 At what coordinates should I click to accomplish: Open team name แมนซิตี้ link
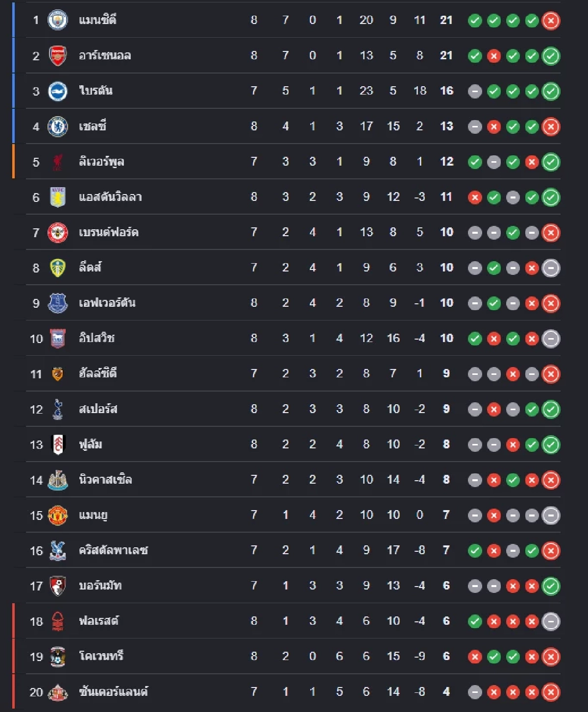click(x=98, y=20)
